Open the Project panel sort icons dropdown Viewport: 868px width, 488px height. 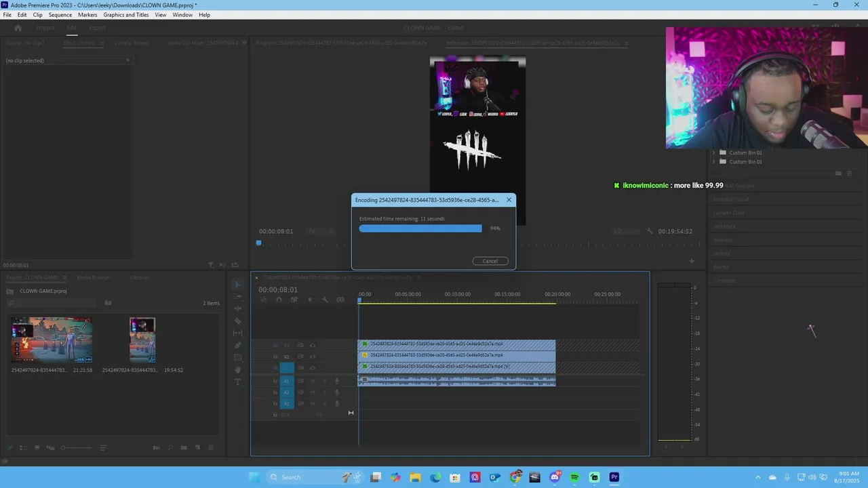pyautogui.click(x=103, y=448)
